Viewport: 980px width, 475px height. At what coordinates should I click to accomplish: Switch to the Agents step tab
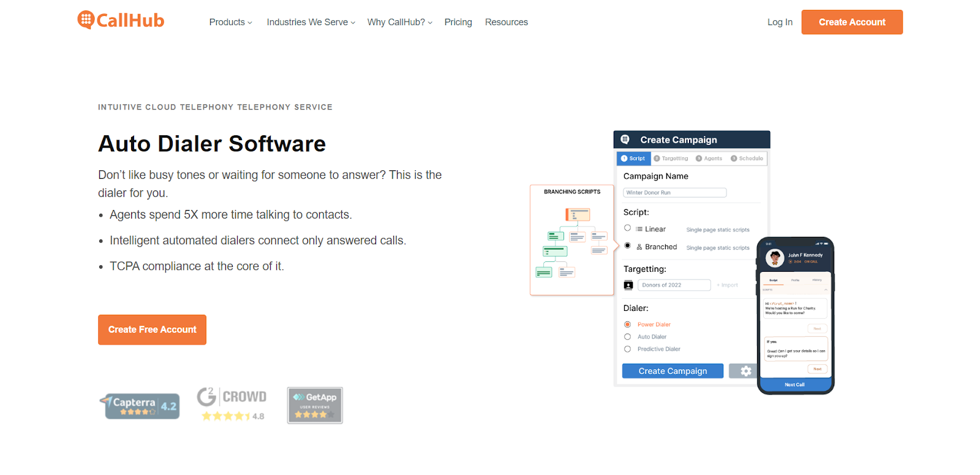(x=709, y=159)
